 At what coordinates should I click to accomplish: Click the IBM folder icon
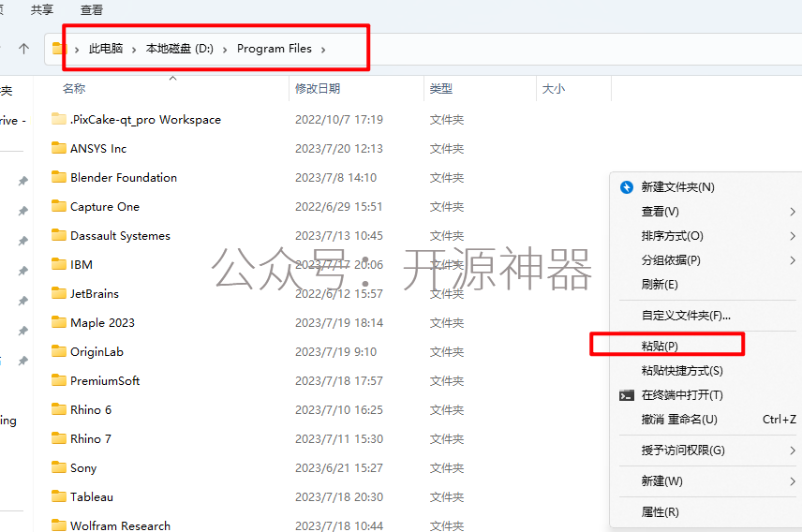point(59,264)
